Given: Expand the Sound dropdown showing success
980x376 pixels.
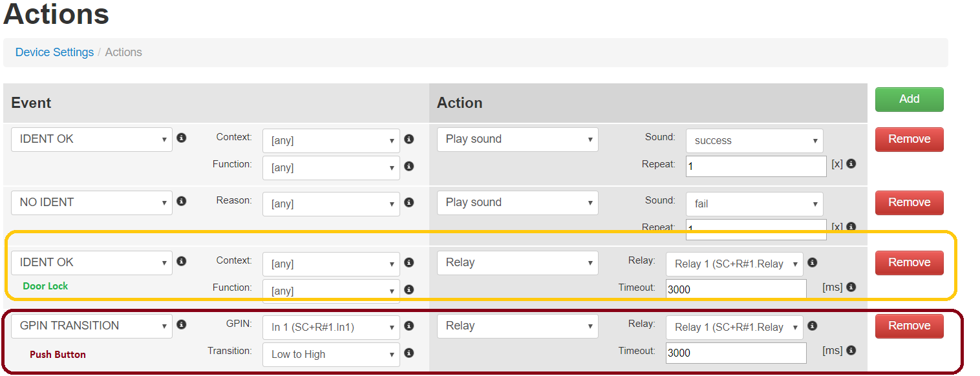Looking at the screenshot, I should pyautogui.click(x=754, y=141).
